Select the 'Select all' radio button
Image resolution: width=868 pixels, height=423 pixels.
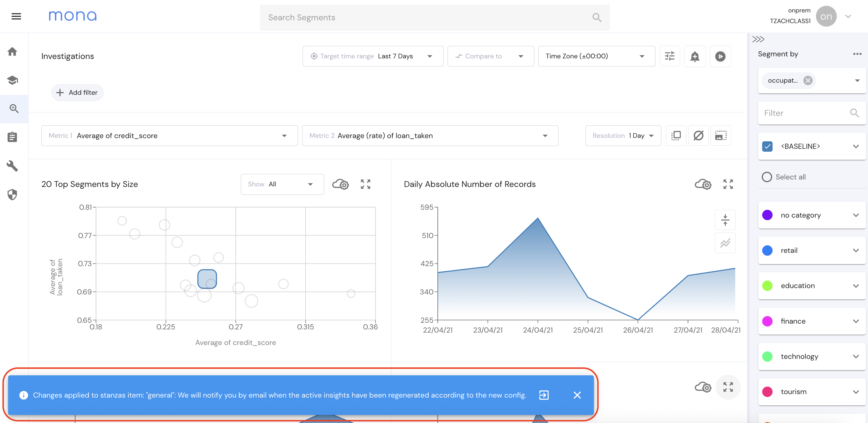coord(767,177)
